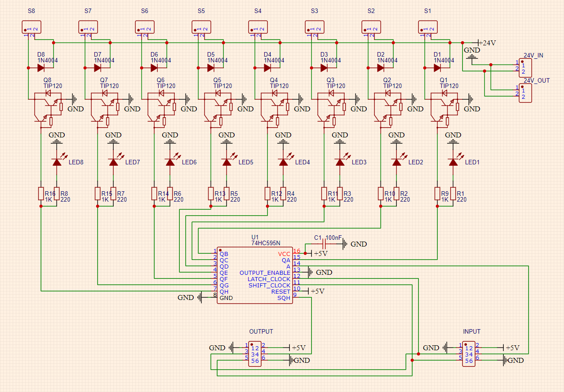Select the OUTPUT header connector symbol
The height and width of the screenshot is (392, 564).
tap(255, 354)
